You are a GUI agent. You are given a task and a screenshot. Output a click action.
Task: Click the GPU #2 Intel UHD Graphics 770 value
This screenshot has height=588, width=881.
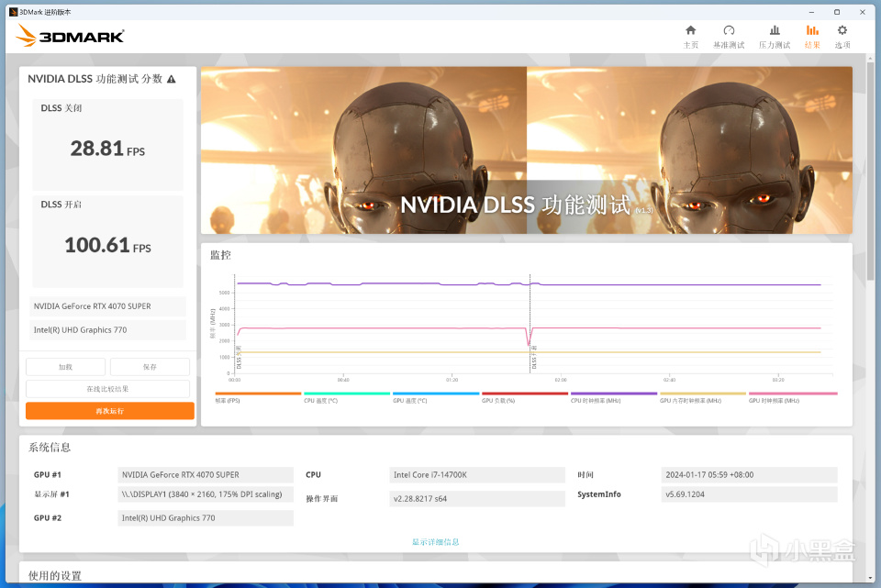pos(205,517)
